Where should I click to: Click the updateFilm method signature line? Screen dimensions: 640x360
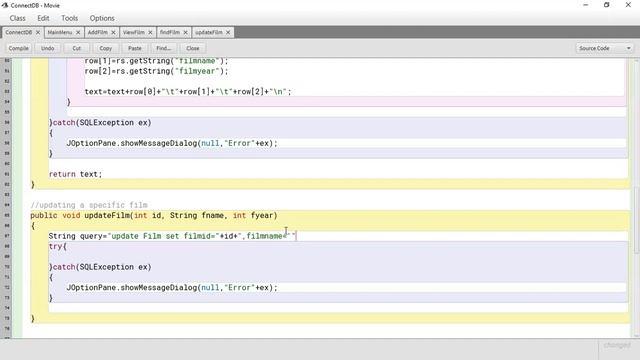click(x=153, y=216)
